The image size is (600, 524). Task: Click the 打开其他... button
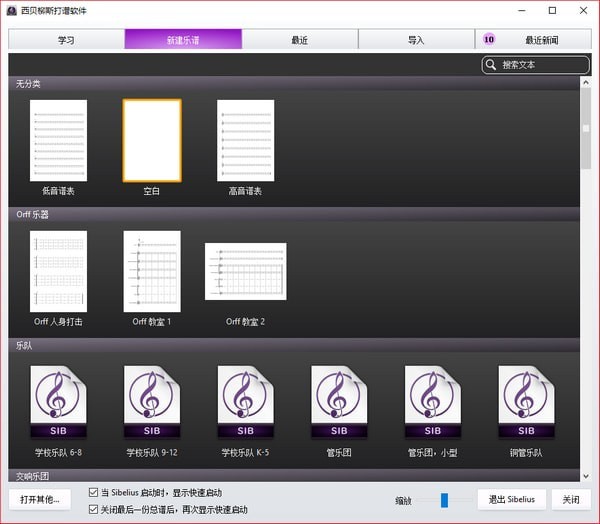point(39,499)
